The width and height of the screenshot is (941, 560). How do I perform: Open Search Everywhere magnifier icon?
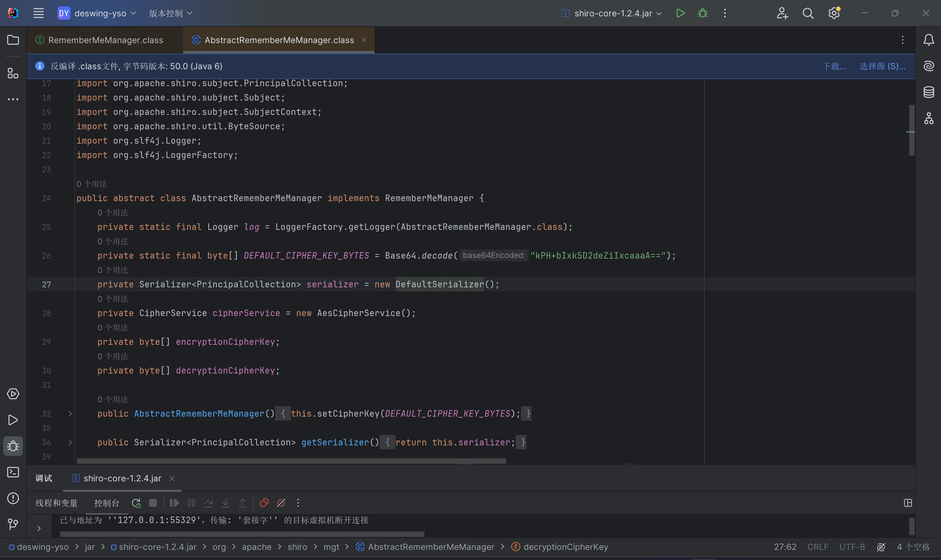[808, 13]
